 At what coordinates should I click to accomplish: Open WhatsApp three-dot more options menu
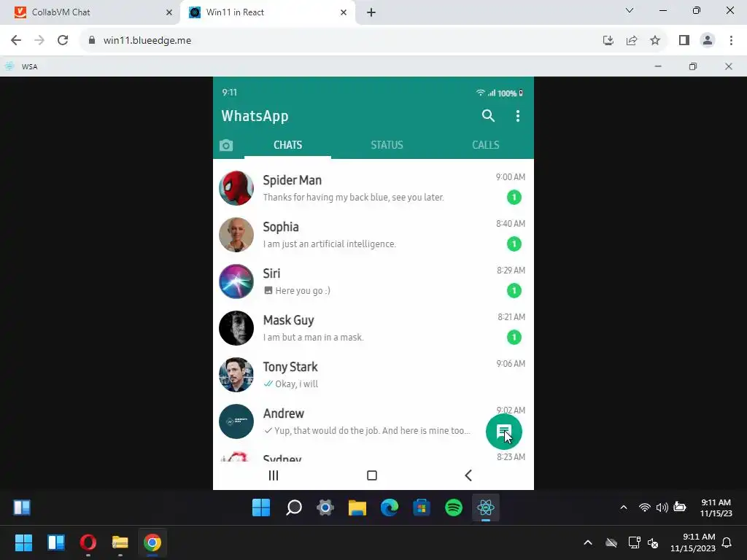click(518, 116)
